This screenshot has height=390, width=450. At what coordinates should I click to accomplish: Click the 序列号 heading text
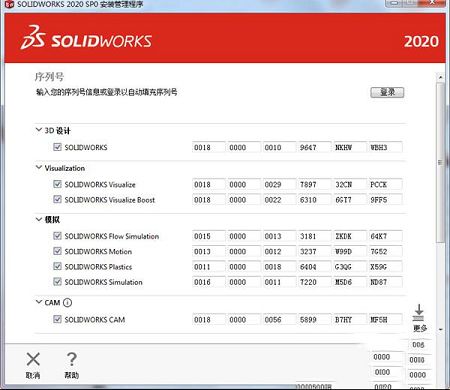point(49,77)
